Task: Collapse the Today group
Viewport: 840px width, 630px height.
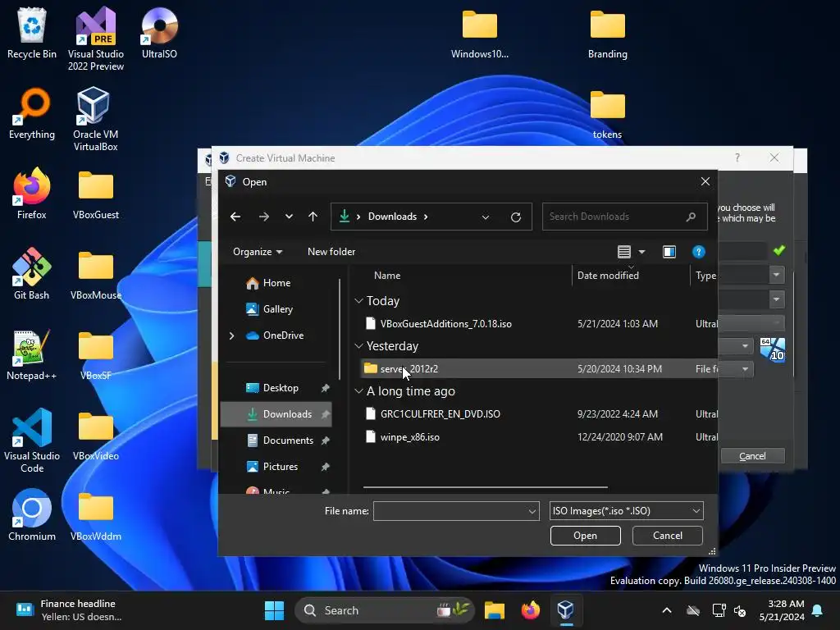Action: [359, 301]
